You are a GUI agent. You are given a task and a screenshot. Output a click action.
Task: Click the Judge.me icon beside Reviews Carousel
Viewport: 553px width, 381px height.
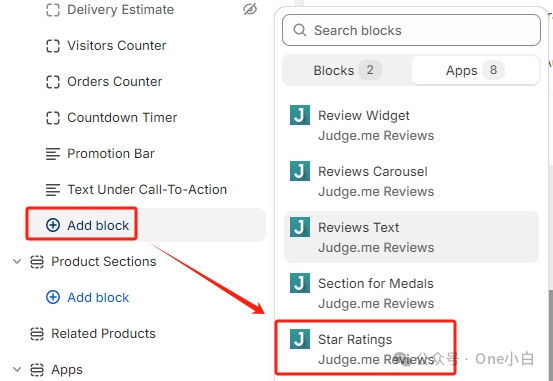300,171
